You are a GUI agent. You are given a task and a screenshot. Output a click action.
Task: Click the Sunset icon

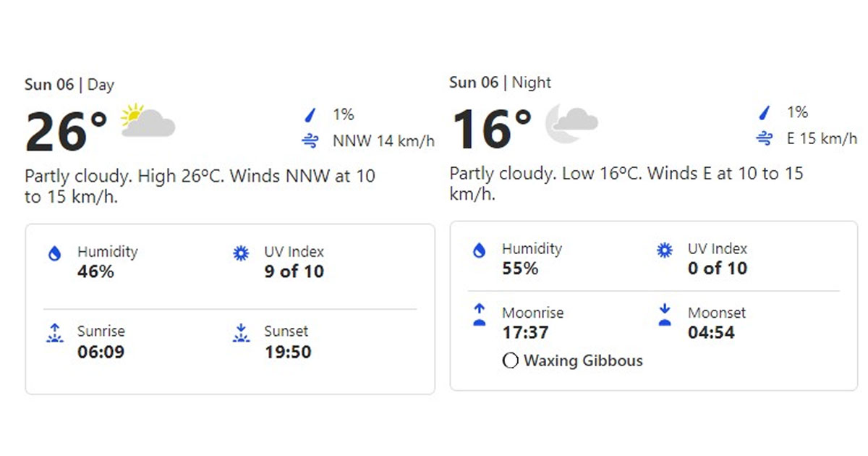(x=241, y=333)
